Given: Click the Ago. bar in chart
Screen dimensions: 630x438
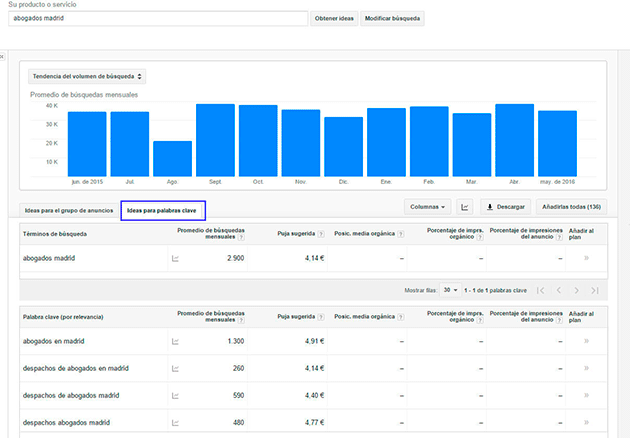Looking at the screenshot, I should click(172, 159).
